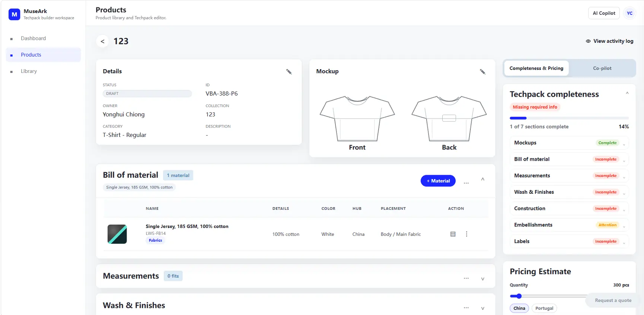Screen dimensions: 644x315
Task: Open View activity log
Action: click(x=609, y=41)
